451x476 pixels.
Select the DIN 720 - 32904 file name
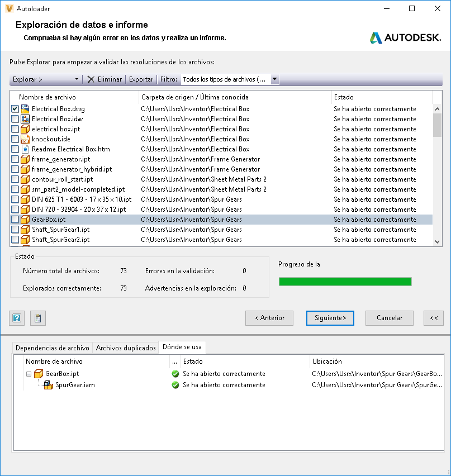point(79,210)
